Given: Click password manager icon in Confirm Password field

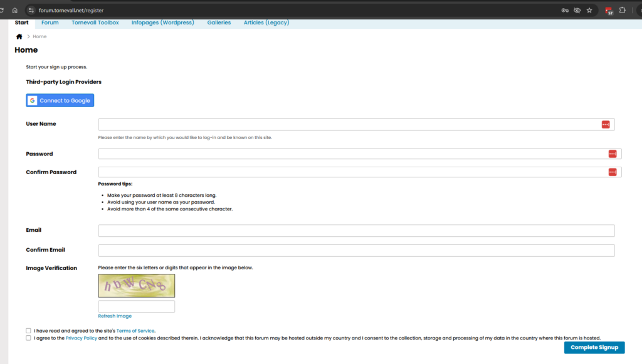Looking at the screenshot, I should click(x=612, y=172).
